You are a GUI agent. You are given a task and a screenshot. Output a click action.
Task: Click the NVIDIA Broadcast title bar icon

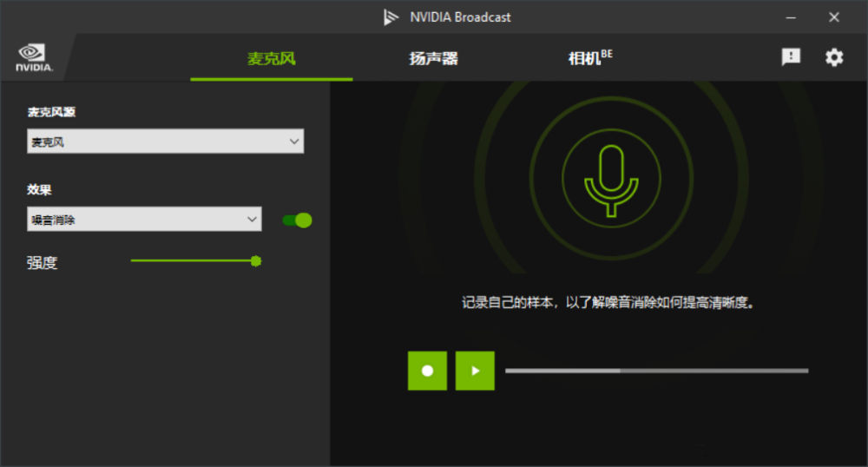(x=391, y=17)
